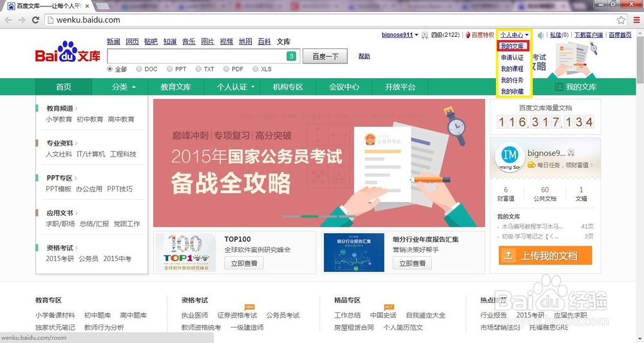Choose 我的收藏 from dropdown menu

[512, 92]
